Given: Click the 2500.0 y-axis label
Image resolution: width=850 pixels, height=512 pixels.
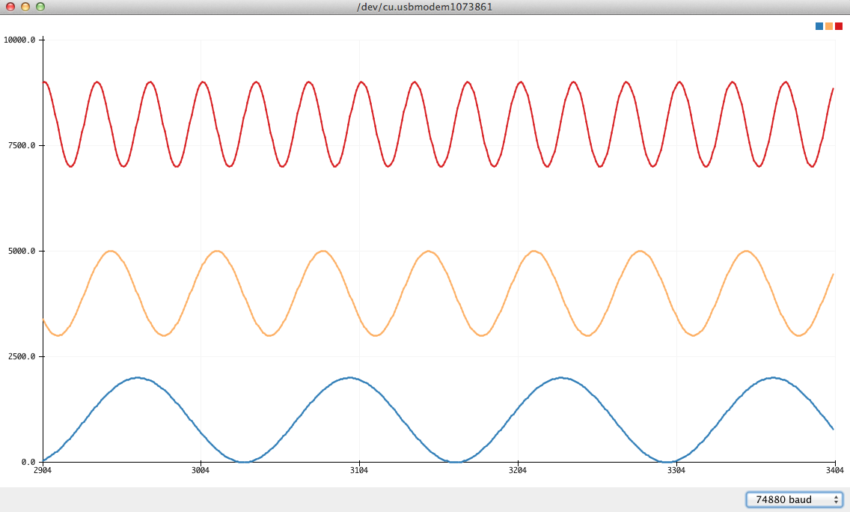Looking at the screenshot, I should click(x=22, y=356).
